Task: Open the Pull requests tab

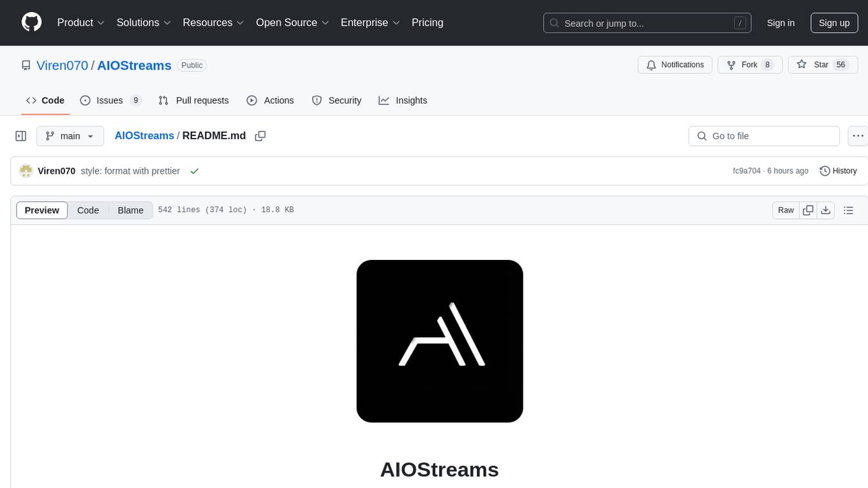Action: pyautogui.click(x=193, y=100)
